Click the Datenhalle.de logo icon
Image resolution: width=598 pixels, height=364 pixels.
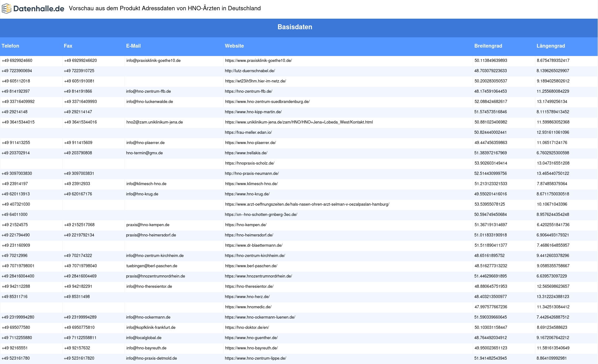coord(7,9)
